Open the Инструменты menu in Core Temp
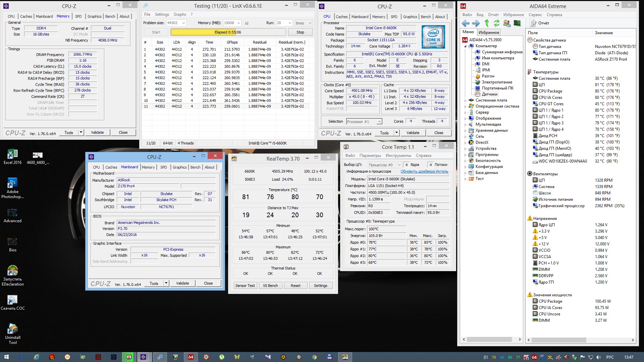The height and width of the screenshot is (362, 644). [398, 156]
